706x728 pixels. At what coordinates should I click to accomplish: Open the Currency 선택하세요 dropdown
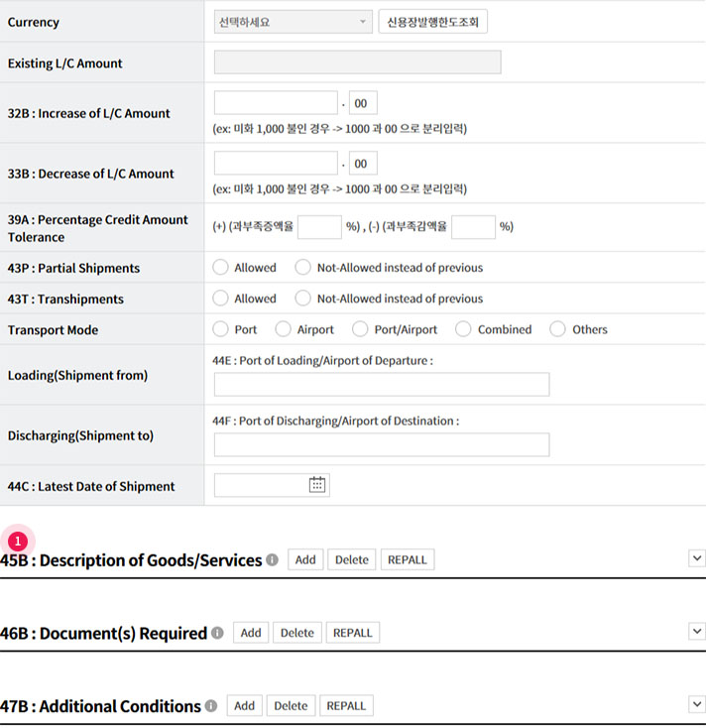tap(293, 22)
